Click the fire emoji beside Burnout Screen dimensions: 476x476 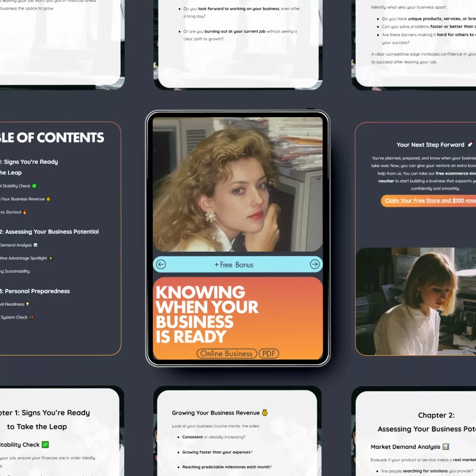(x=25, y=212)
